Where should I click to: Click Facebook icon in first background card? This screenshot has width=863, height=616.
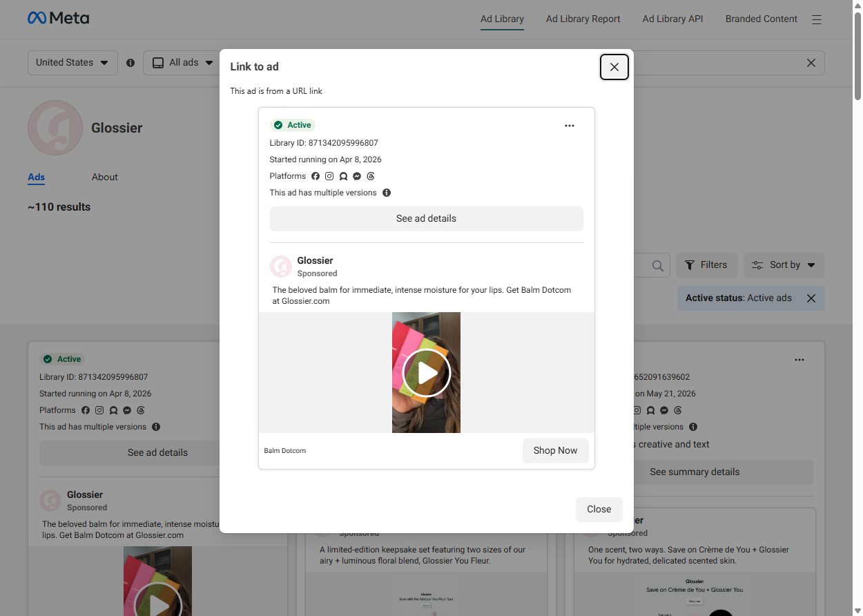pos(86,410)
